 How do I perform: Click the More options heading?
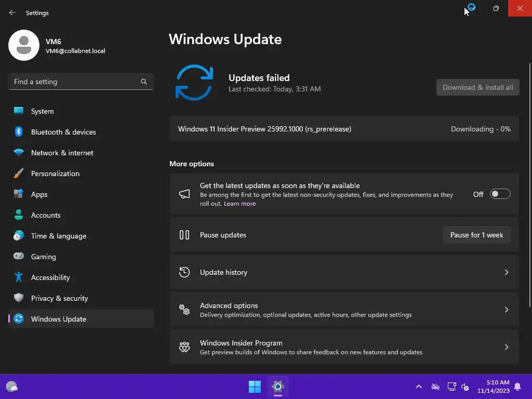pos(192,164)
